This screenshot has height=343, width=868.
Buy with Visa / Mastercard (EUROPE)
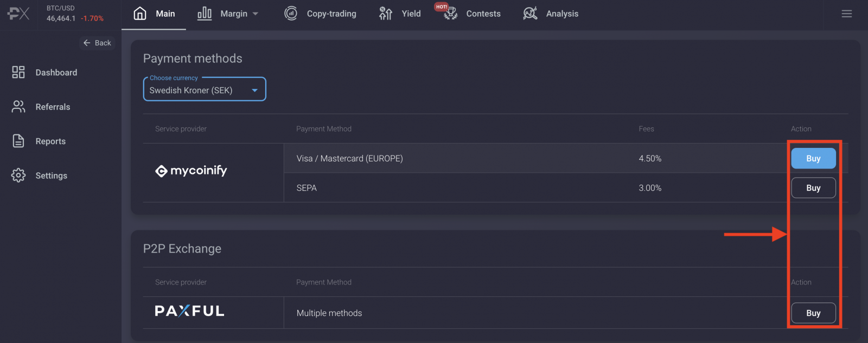pos(813,158)
